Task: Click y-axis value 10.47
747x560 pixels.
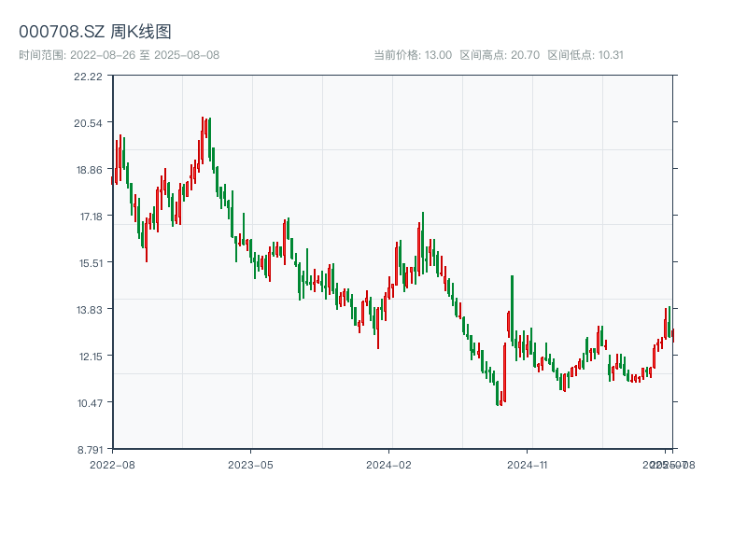Action: coord(90,403)
